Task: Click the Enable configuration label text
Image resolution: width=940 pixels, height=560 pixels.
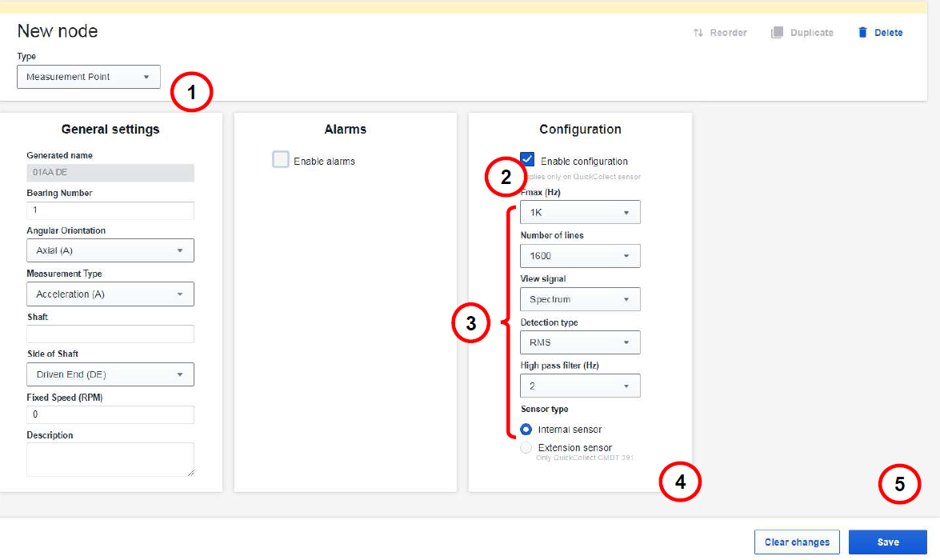Action: [585, 162]
